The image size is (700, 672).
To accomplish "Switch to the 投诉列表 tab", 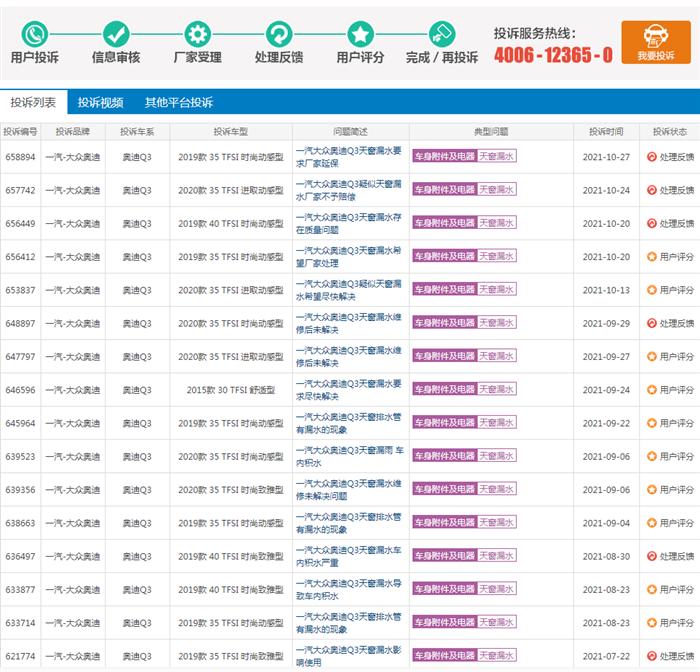I will tap(33, 102).
